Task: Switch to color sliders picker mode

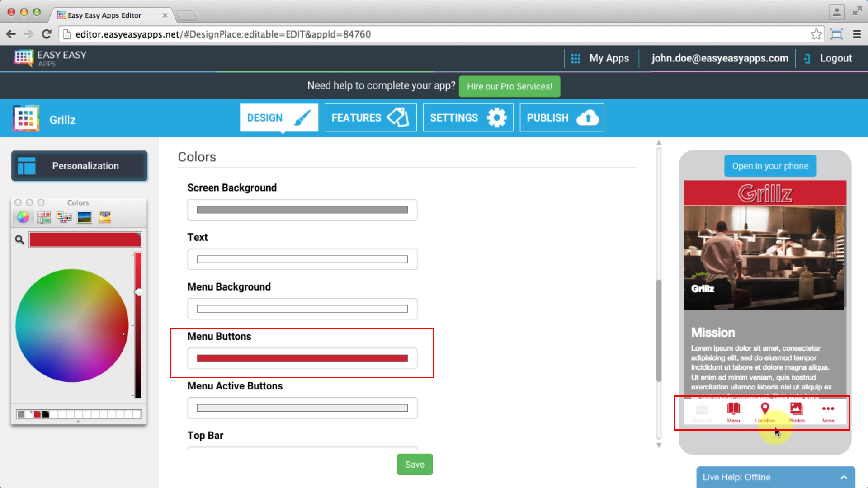Action: pos(43,217)
